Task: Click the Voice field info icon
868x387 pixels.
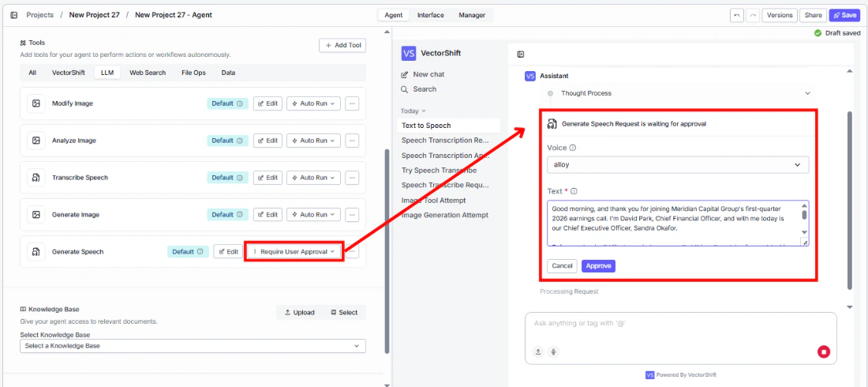Action: [x=572, y=148]
